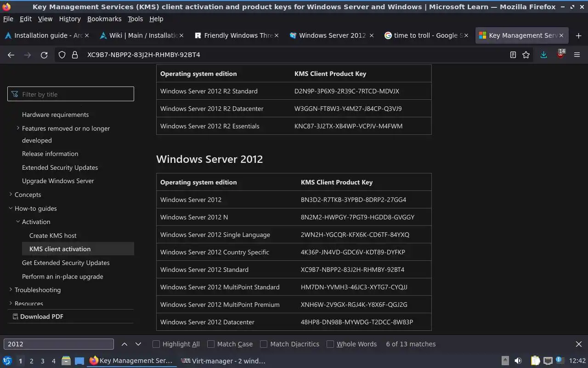Open the View menu
Viewport: 588px width, 368px height.
pyautogui.click(x=45, y=19)
